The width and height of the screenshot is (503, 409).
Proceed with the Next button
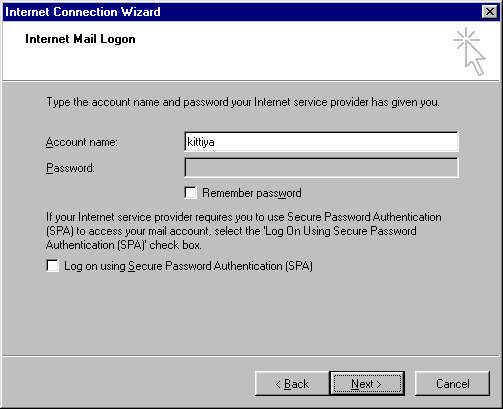tap(367, 384)
